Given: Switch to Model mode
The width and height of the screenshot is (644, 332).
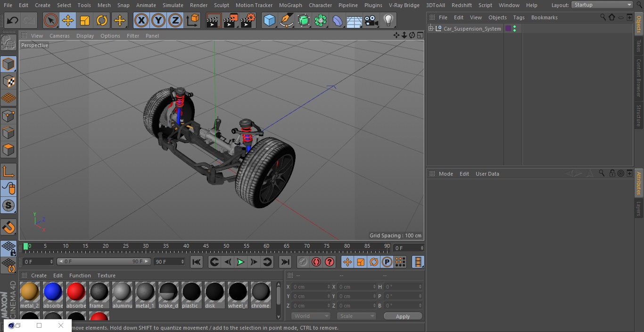Looking at the screenshot, I should pyautogui.click(x=8, y=64).
